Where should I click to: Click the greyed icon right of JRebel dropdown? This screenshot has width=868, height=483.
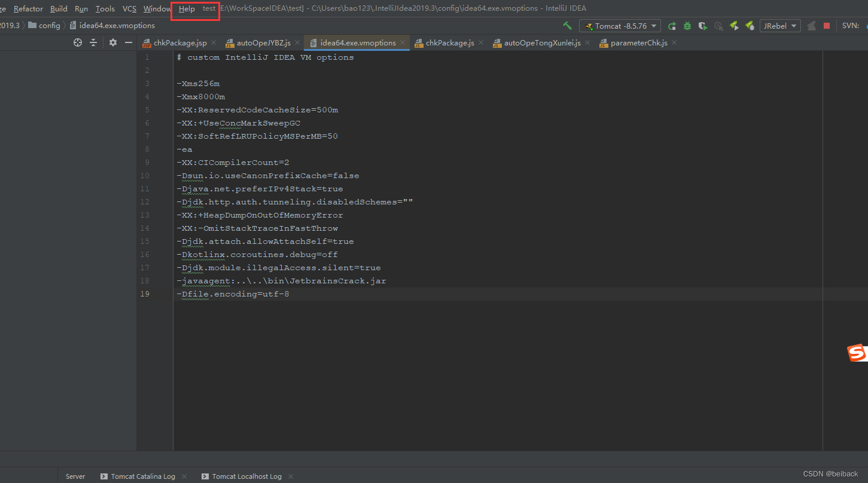point(811,26)
